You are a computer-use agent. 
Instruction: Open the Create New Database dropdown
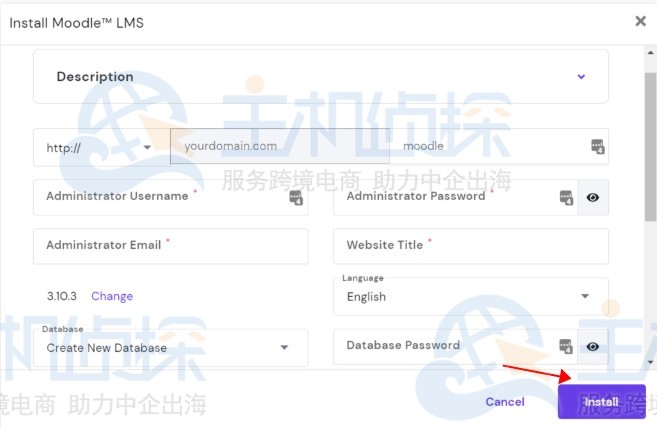click(x=170, y=347)
